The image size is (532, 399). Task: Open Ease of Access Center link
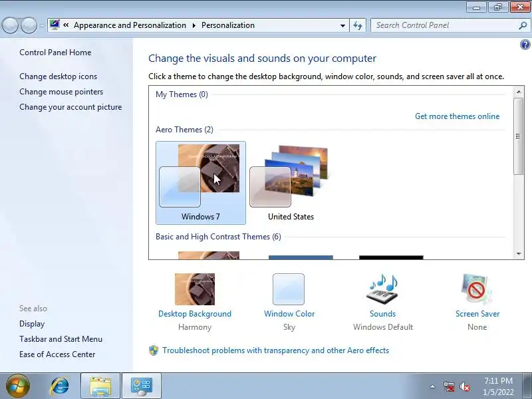[57, 354]
